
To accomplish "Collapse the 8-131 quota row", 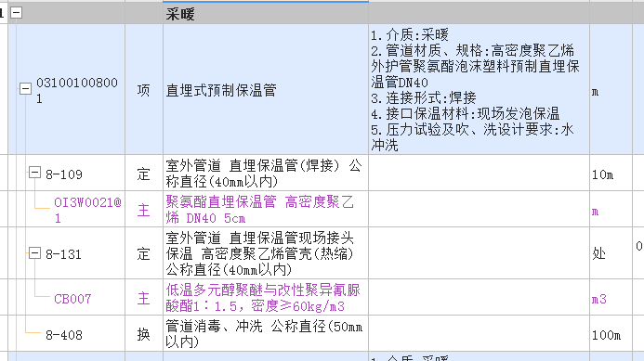I will coord(35,253).
